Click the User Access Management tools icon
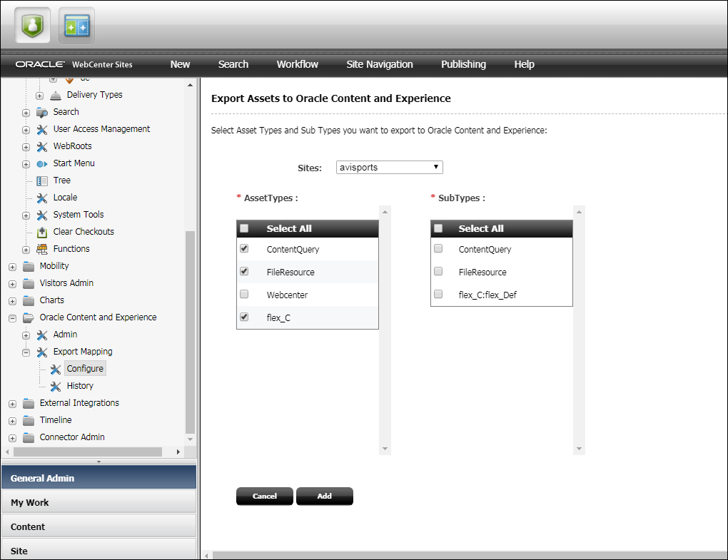This screenshot has width=728, height=560. pyautogui.click(x=42, y=129)
